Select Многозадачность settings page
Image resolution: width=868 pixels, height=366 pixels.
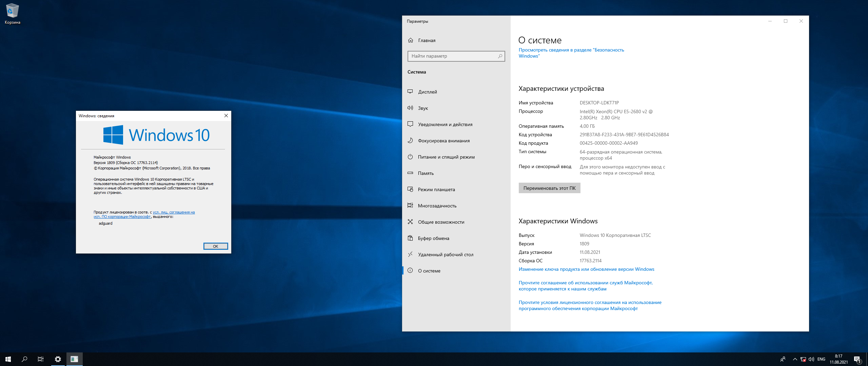tap(456, 206)
